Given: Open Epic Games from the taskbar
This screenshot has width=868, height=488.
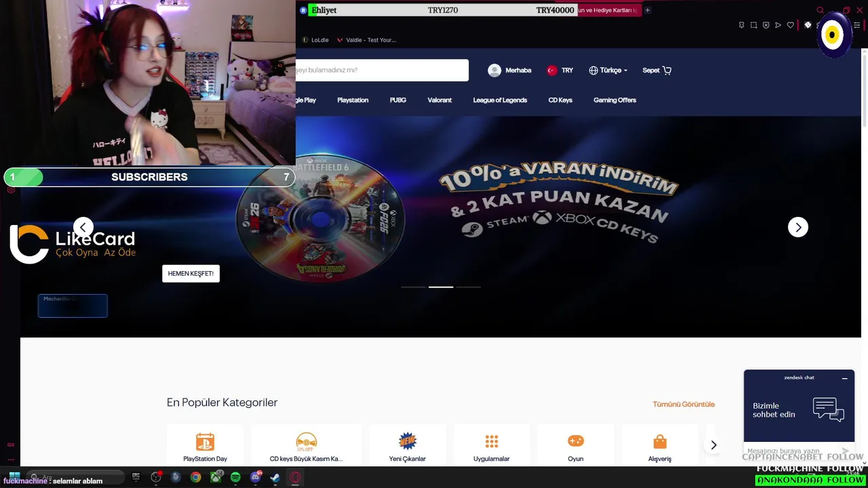Looking at the screenshot, I should (x=136, y=477).
